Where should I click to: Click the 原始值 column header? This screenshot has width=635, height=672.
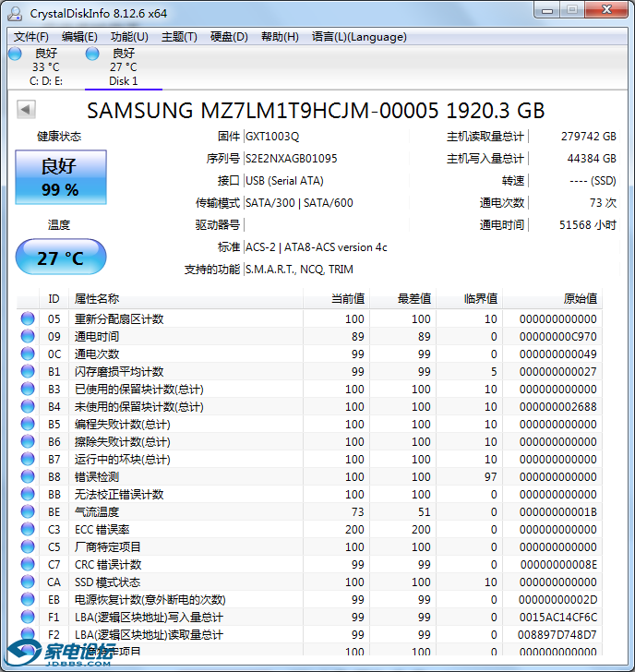[x=552, y=299]
